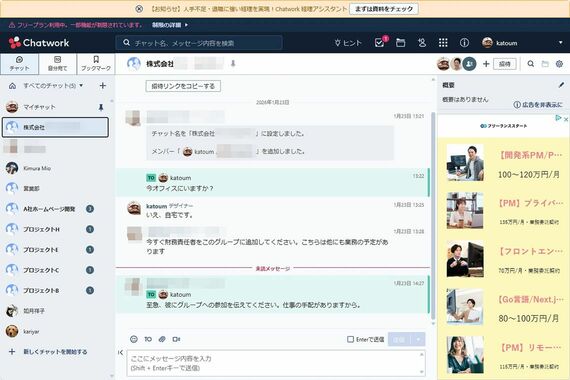
Task: Toggle pin icon on マイチャット
Action: 101,107
